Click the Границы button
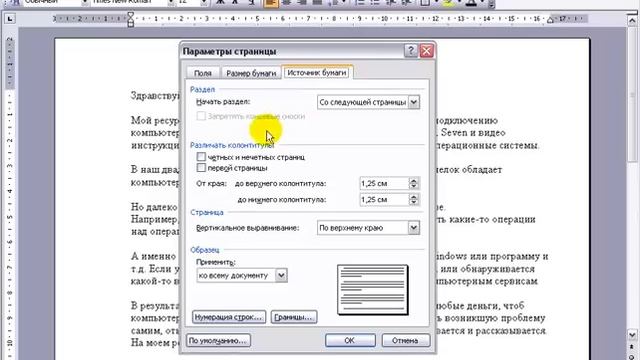The image size is (640, 360). pos(294,317)
